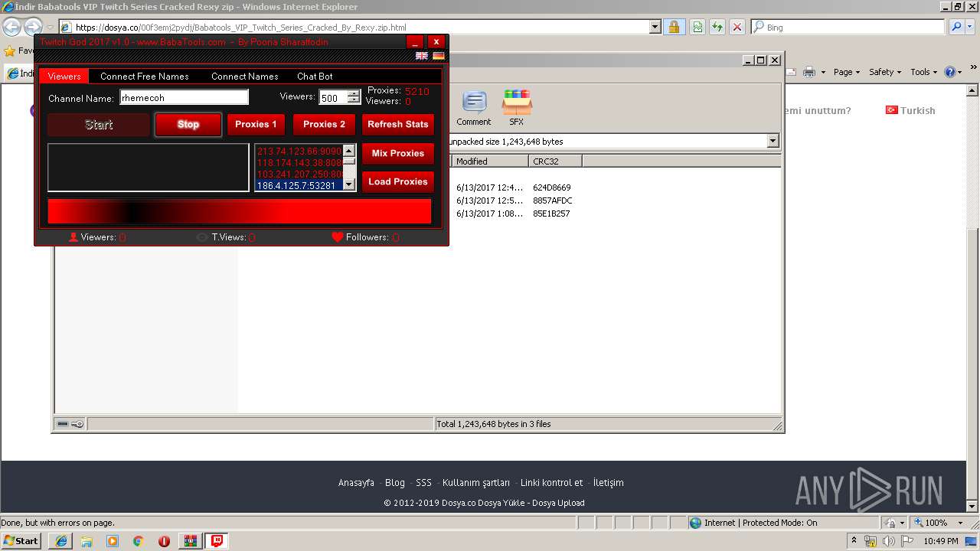980x551 pixels.
Task: Open the Blog footer link
Action: 395,482
